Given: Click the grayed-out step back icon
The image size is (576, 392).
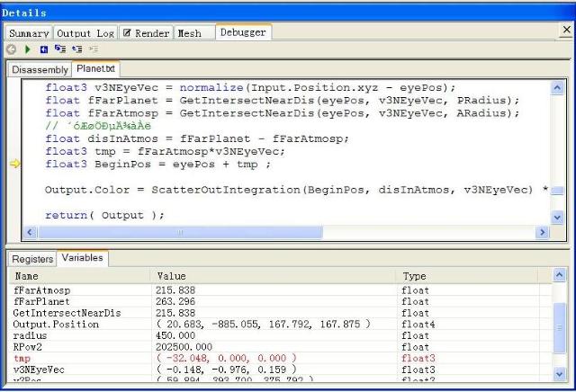Looking at the screenshot, I should coord(13,49).
